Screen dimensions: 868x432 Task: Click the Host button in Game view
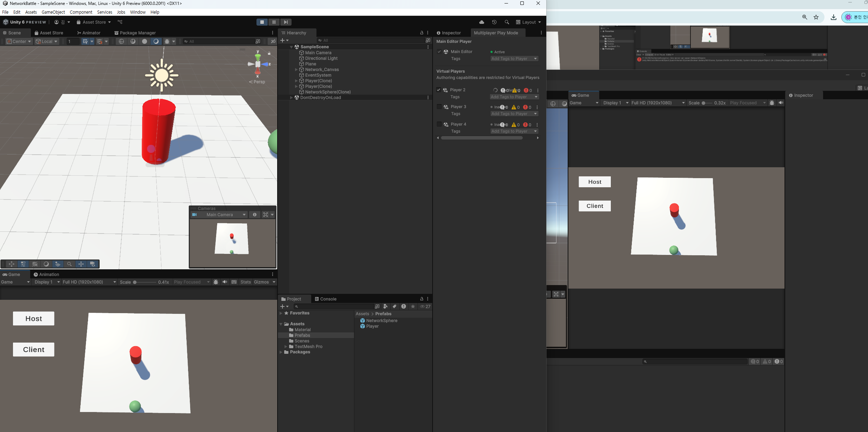34,318
